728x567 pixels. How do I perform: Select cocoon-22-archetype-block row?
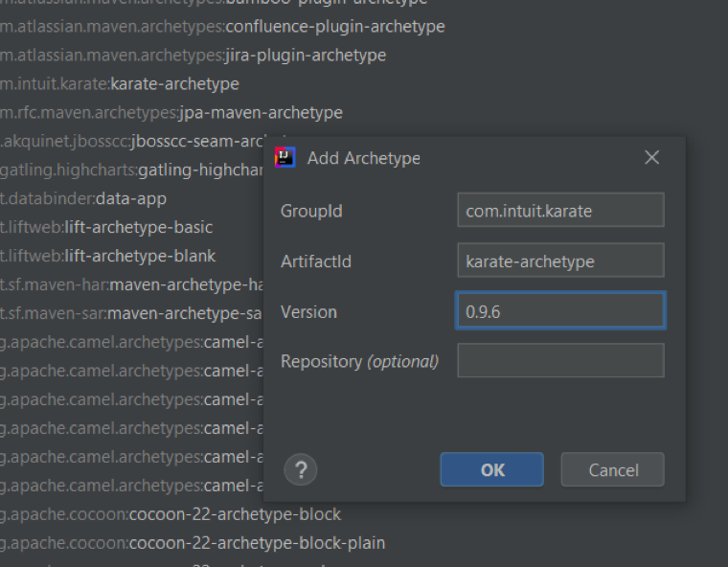coord(171,514)
